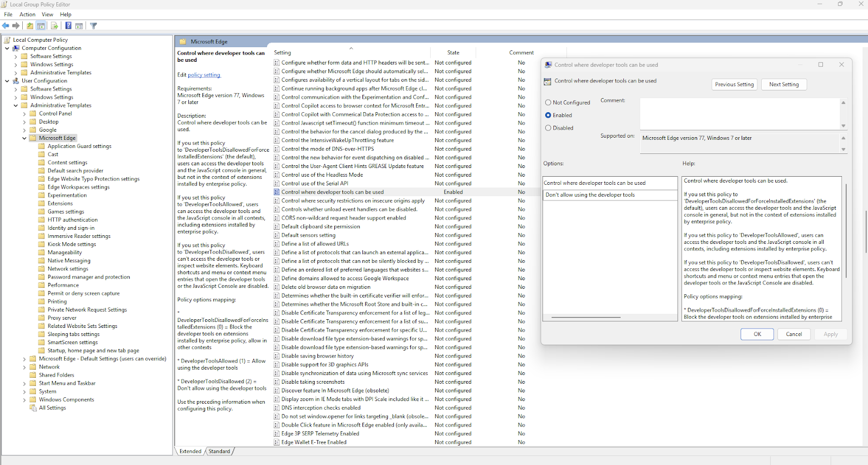Open the 'policy setting' link
Image resolution: width=868 pixels, height=465 pixels.
[x=204, y=75]
